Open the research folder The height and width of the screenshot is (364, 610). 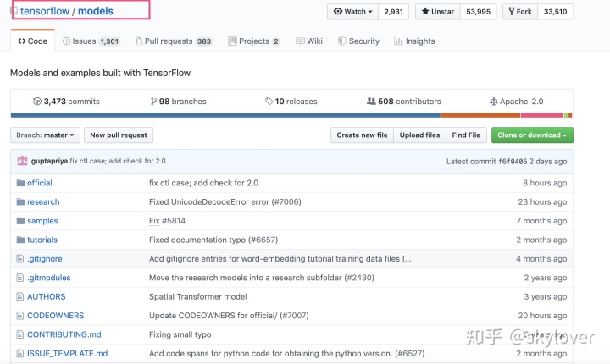point(43,202)
